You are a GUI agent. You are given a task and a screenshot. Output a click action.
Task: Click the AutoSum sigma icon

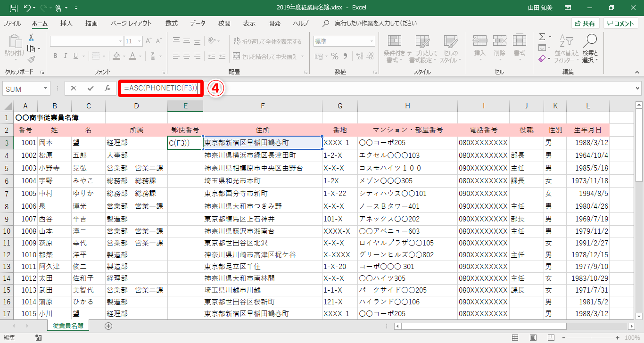[542, 37]
